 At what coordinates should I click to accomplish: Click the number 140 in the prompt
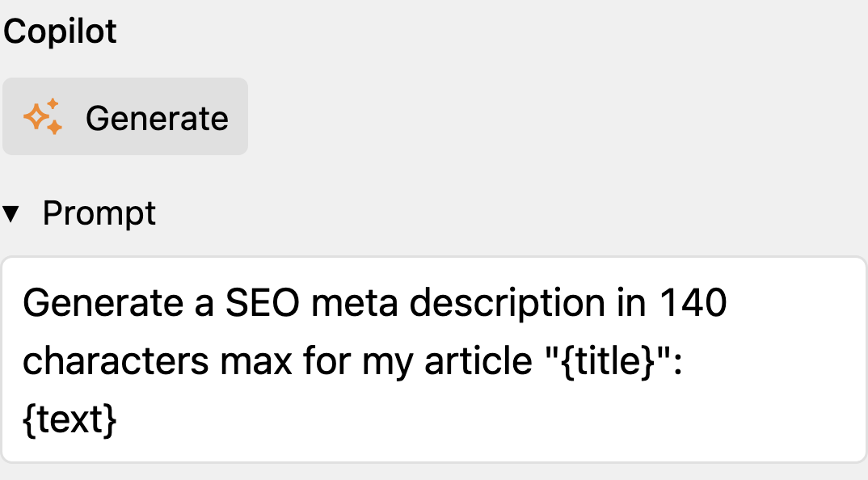click(x=693, y=303)
